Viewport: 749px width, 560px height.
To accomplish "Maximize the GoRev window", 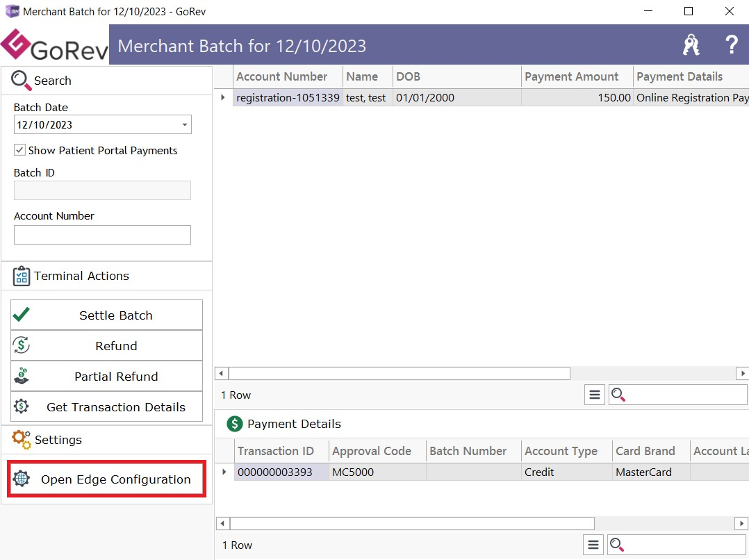I will pos(689,11).
